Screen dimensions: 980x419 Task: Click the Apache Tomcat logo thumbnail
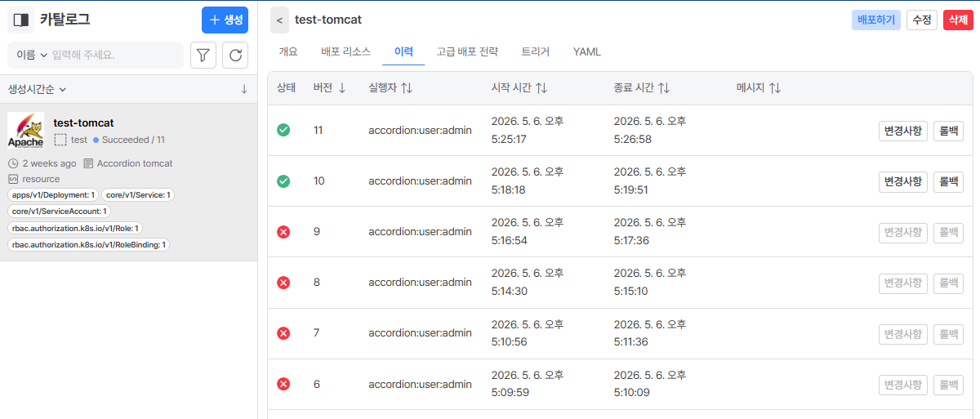(x=25, y=130)
